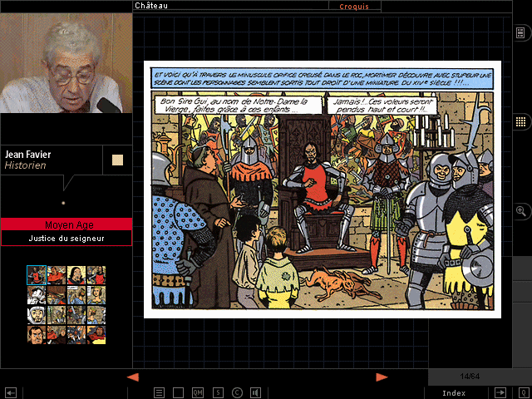Select the Moyen Age red heading
The height and width of the screenshot is (399, 532).
coord(66,224)
